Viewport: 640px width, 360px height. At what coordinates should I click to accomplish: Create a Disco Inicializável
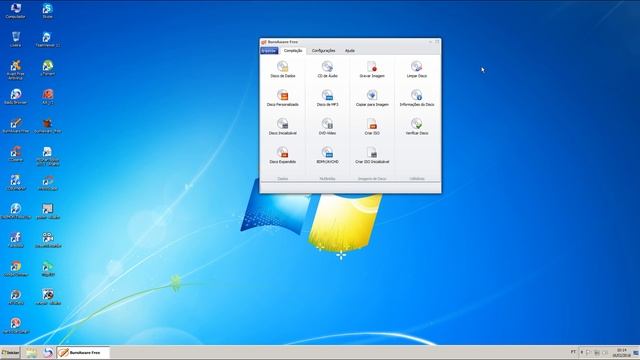pos(282,127)
